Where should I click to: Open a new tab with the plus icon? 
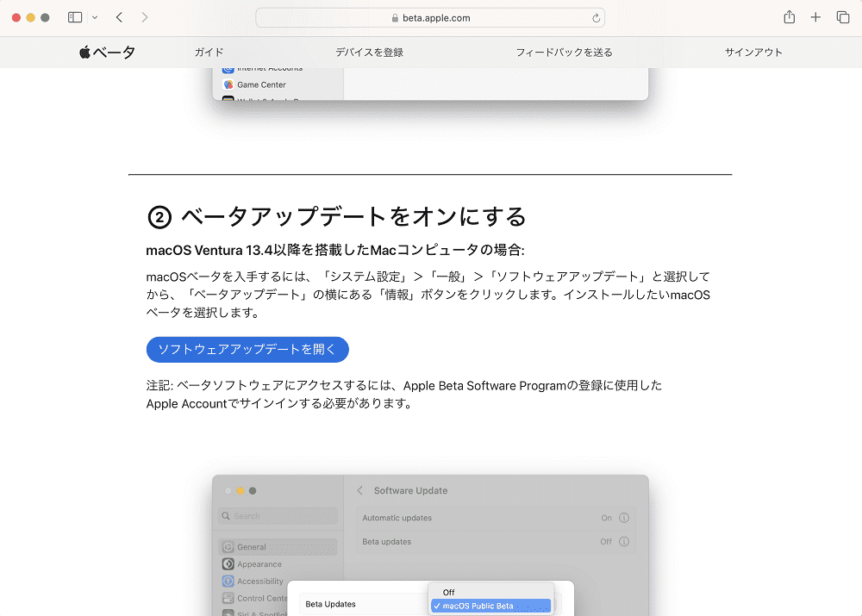click(815, 17)
